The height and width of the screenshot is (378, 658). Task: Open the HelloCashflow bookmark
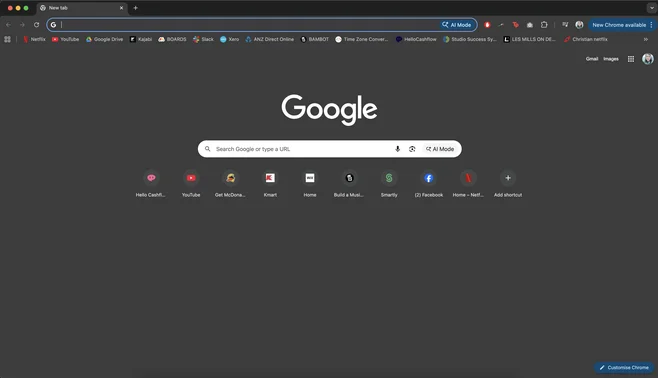pos(416,39)
